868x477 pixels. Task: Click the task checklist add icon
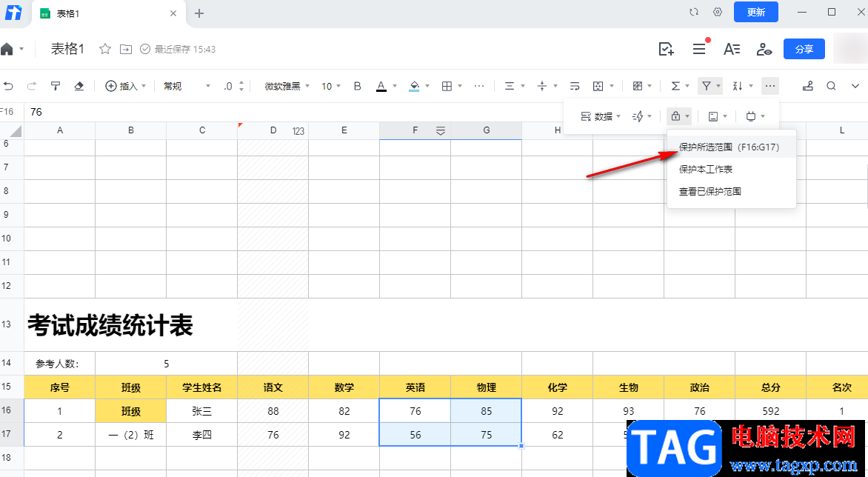pyautogui.click(x=666, y=49)
